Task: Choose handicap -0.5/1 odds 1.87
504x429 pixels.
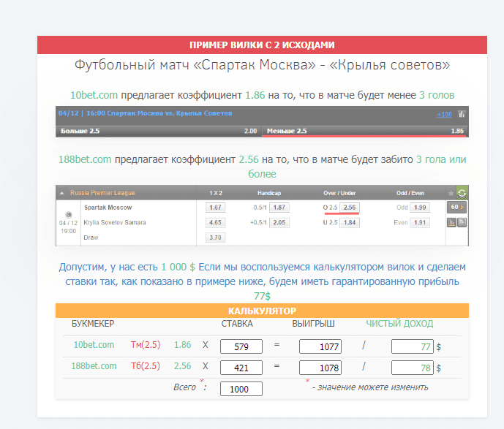Action: [x=278, y=208]
